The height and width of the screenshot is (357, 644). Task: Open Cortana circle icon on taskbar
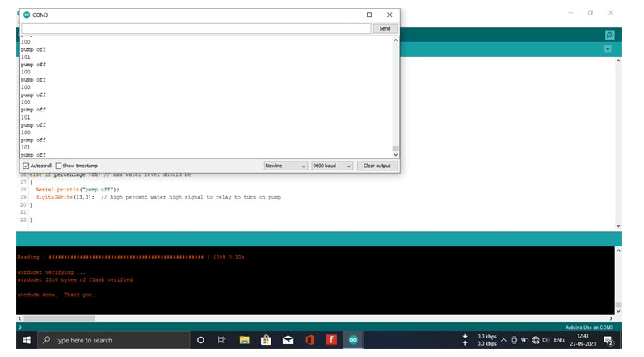pyautogui.click(x=200, y=340)
